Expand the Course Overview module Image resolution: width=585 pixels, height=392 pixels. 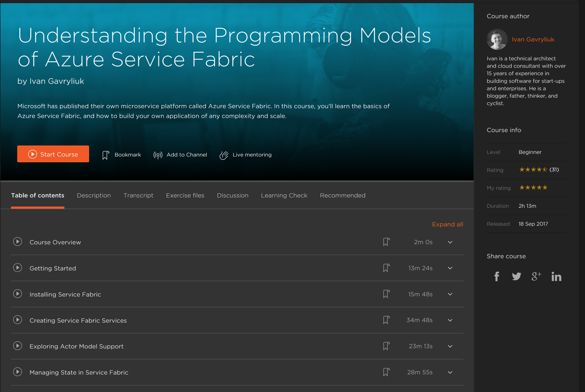(450, 242)
